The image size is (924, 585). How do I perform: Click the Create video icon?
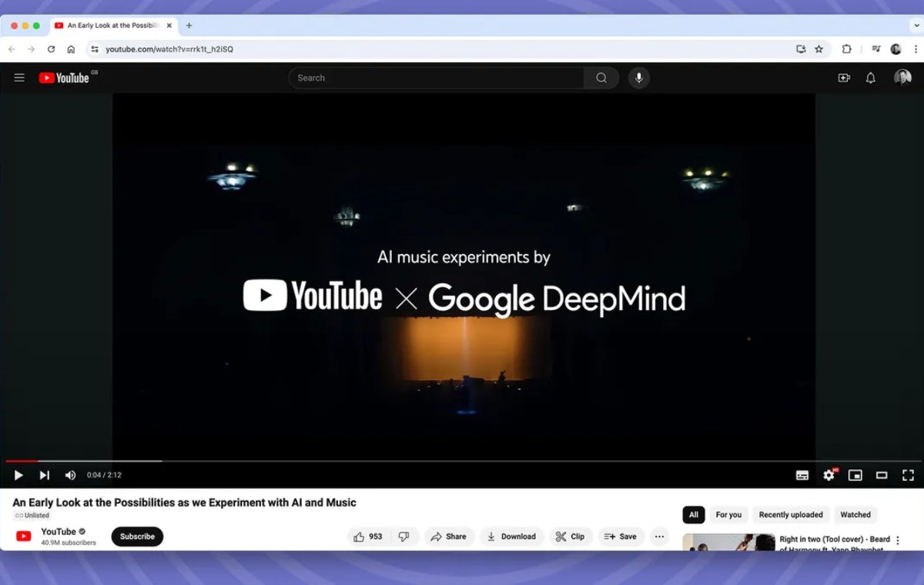click(x=843, y=78)
